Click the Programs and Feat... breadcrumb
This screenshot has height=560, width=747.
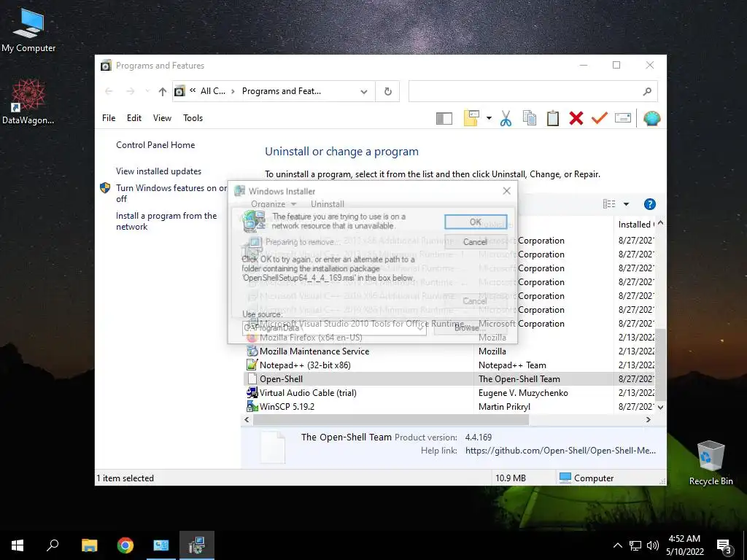[281, 91]
